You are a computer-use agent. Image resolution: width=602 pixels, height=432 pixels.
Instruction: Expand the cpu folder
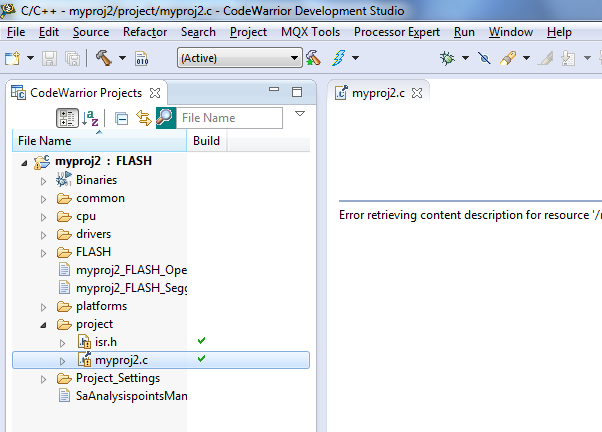pos(43,217)
